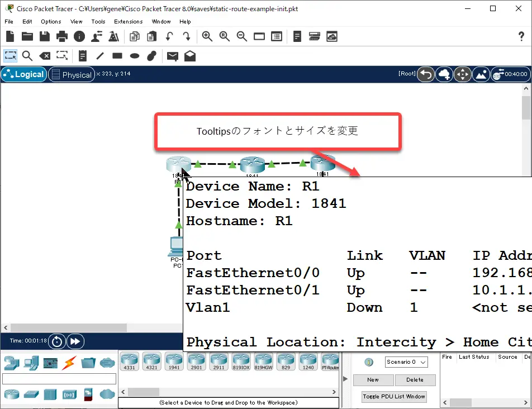
Task: Redo the last action
Action: pyautogui.click(x=187, y=36)
